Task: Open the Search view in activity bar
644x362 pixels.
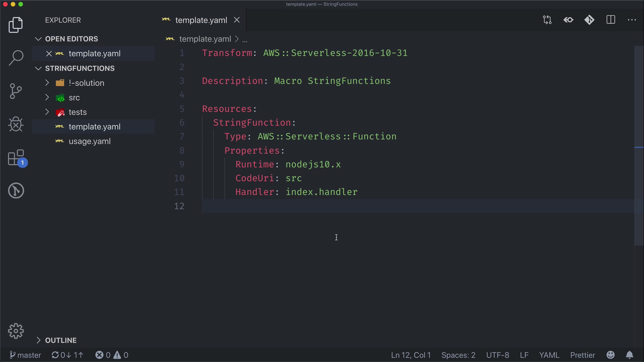Action: 16,58
